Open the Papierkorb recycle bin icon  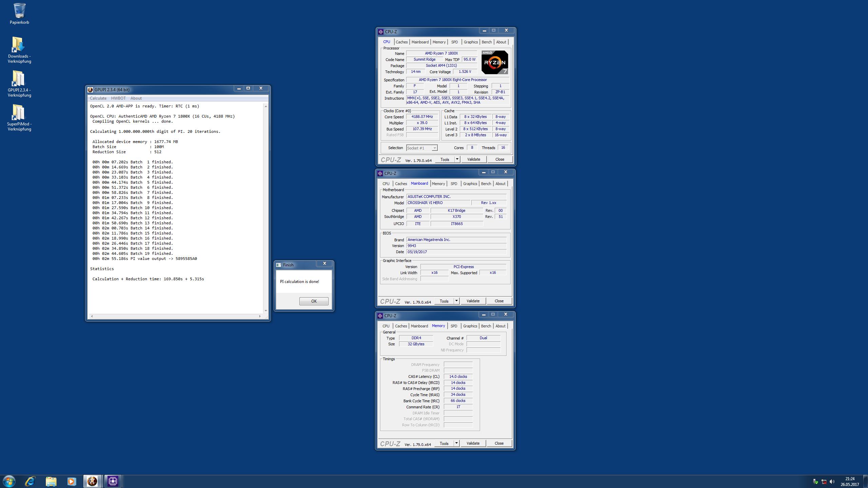click(x=19, y=14)
